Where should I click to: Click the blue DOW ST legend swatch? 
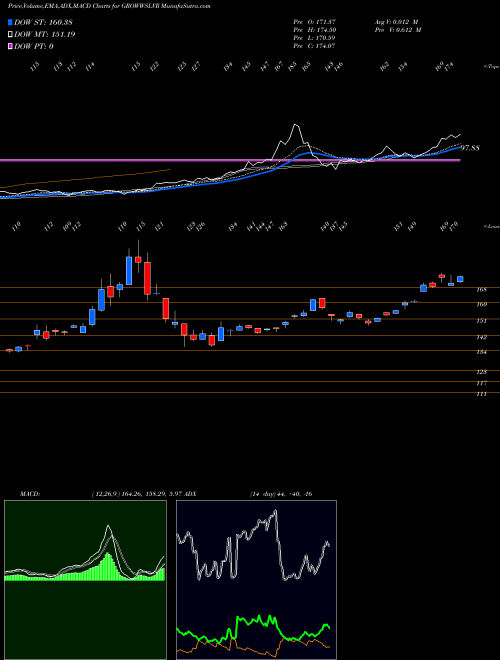11,22
